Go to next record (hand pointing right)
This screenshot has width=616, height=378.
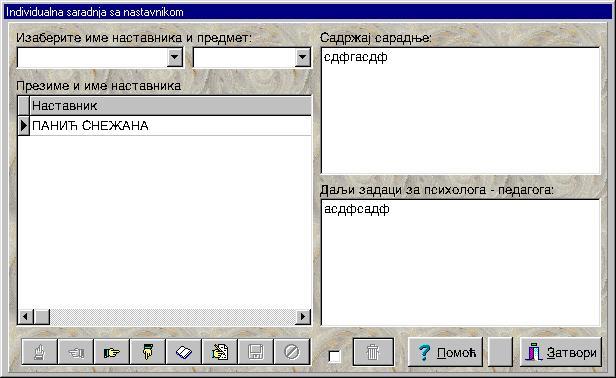[x=112, y=352]
